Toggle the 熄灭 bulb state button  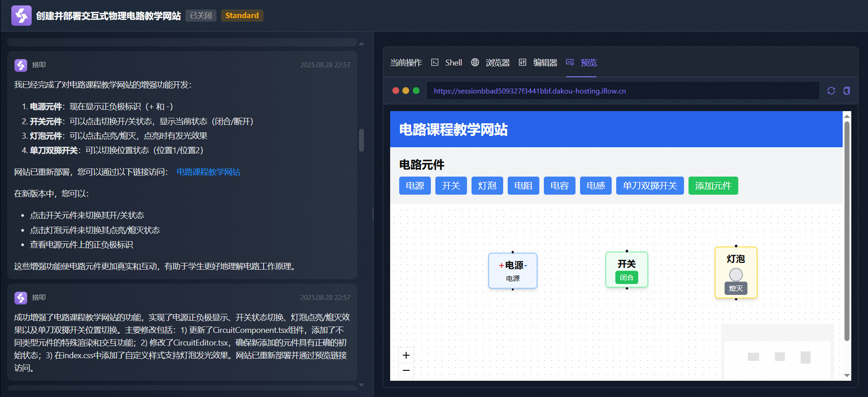tap(736, 288)
